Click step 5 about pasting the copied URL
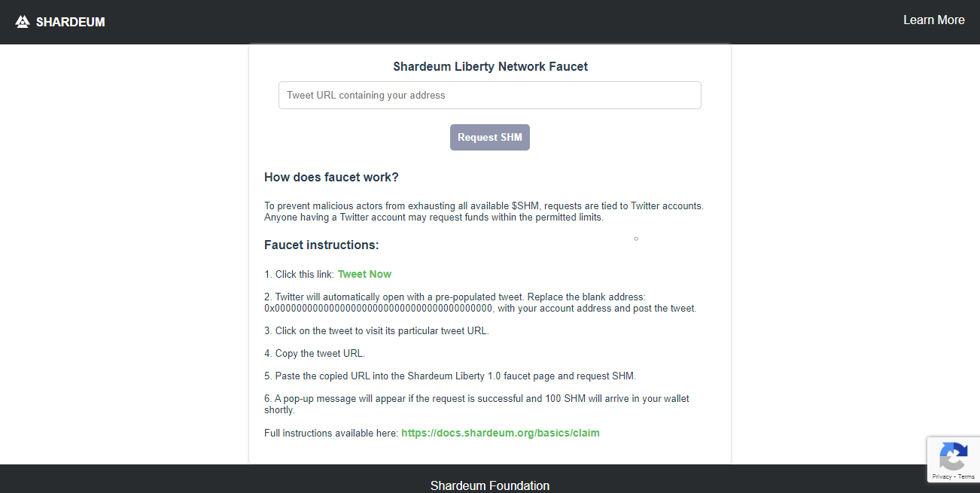 (x=450, y=376)
